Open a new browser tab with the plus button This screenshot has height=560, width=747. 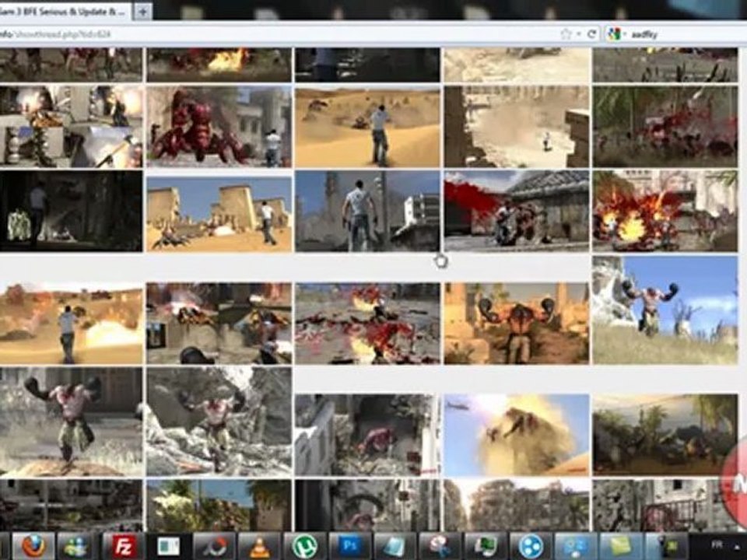(x=142, y=12)
